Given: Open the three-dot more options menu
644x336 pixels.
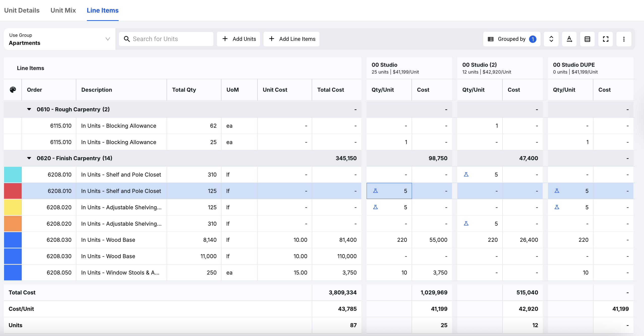Looking at the screenshot, I should pos(624,39).
